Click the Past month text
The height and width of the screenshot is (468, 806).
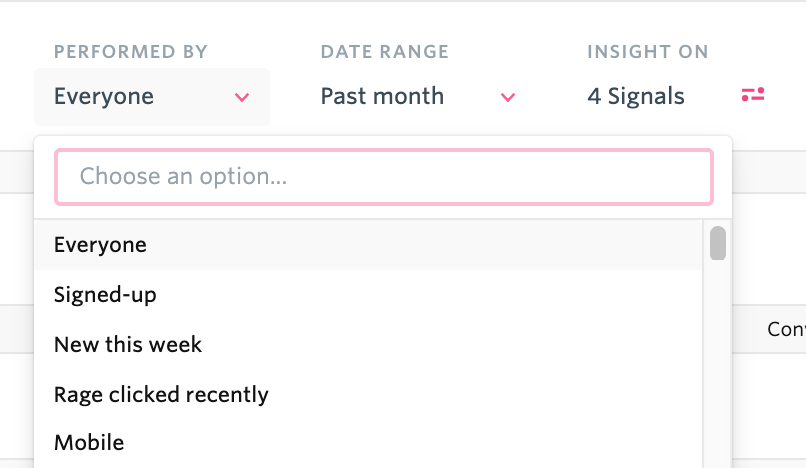382,96
